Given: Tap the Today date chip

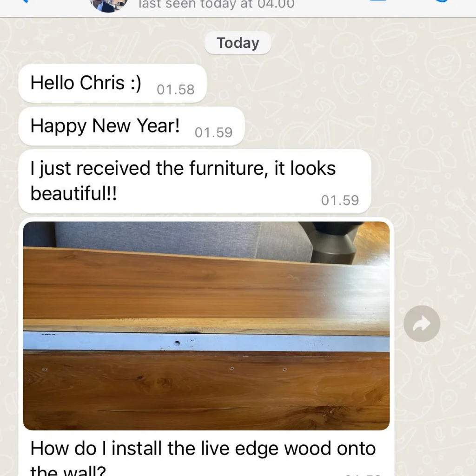Looking at the screenshot, I should pos(238,43).
